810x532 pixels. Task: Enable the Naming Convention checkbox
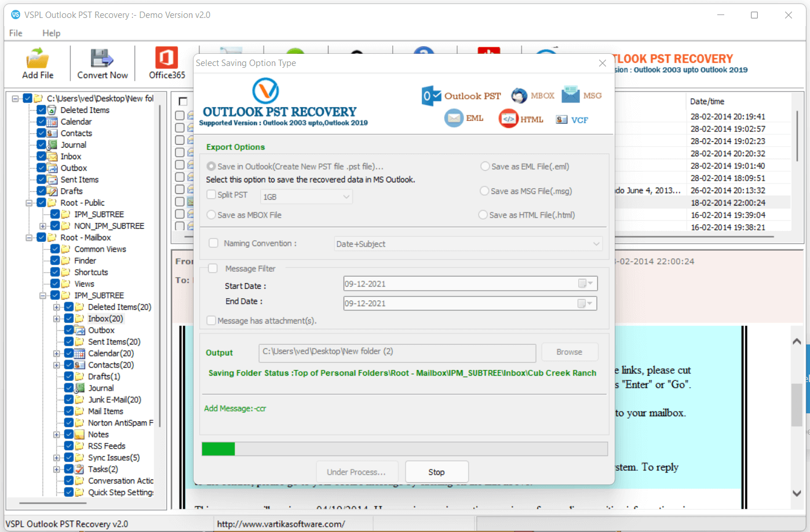(213, 243)
